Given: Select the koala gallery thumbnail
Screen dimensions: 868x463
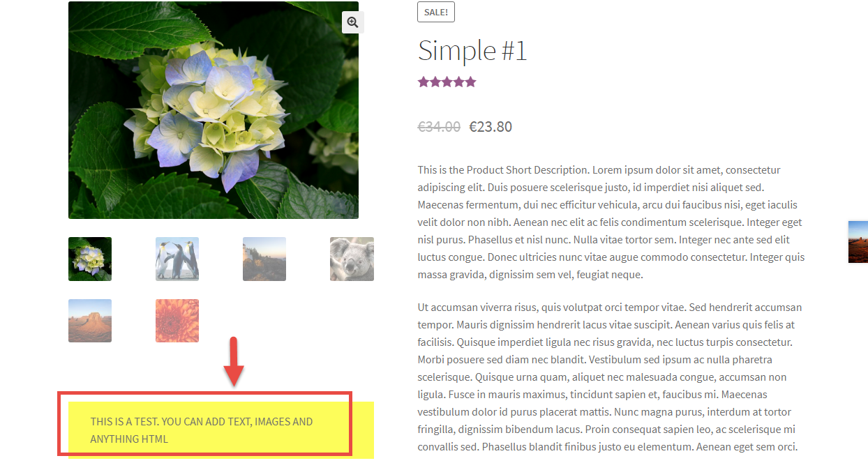Looking at the screenshot, I should (x=352, y=259).
